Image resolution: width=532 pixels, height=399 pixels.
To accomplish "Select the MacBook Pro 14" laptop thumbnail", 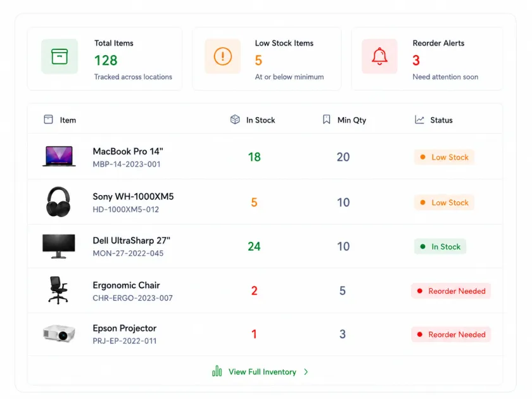I will click(59, 156).
